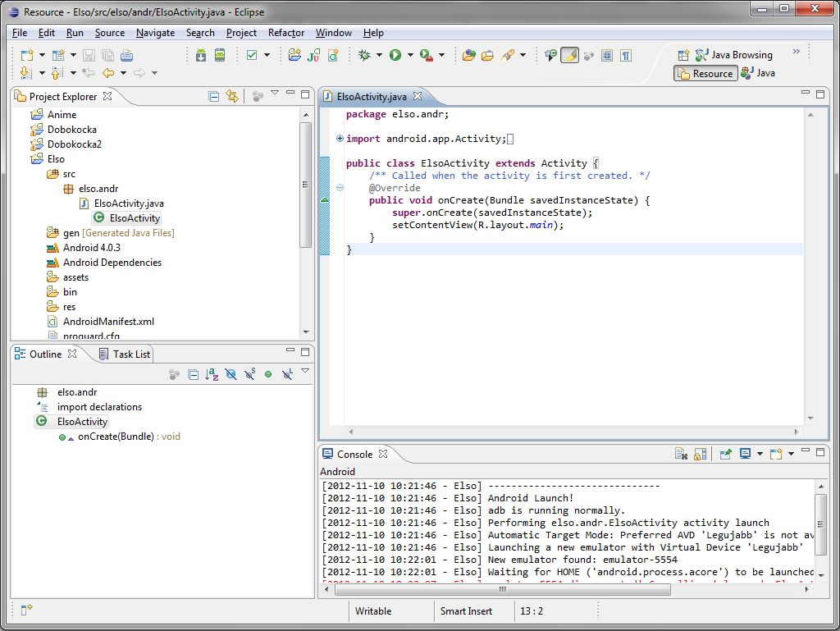
Task: Open Outline view menu triangle
Action: 305,371
